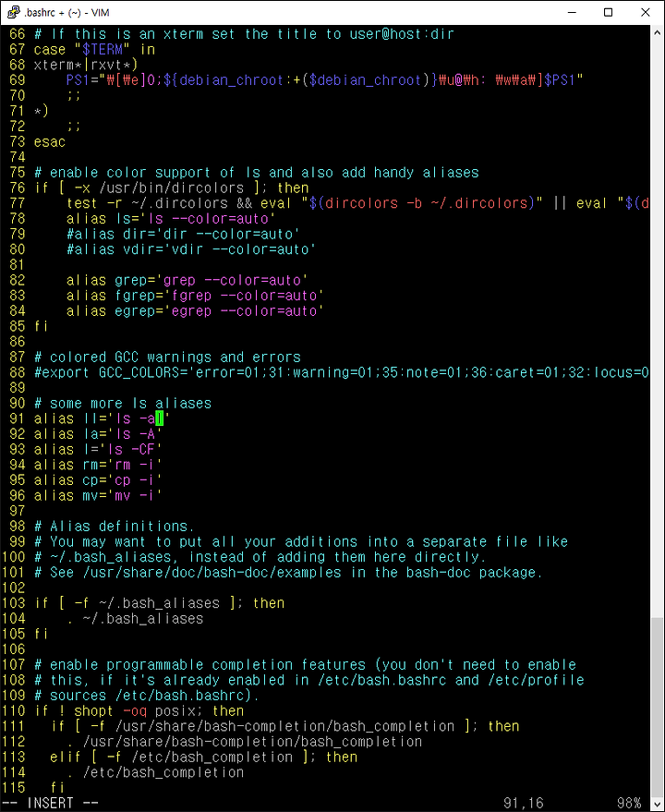The height and width of the screenshot is (812, 665).
Task: Click the comment on line 75 about color support
Action: click(257, 173)
